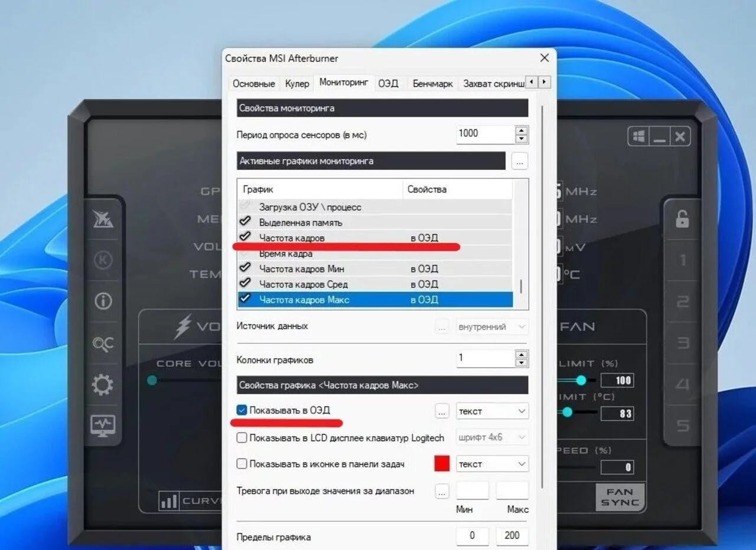Toggle the checkmark for Частота кадров Сред
This screenshot has height=550, width=756.
(245, 284)
